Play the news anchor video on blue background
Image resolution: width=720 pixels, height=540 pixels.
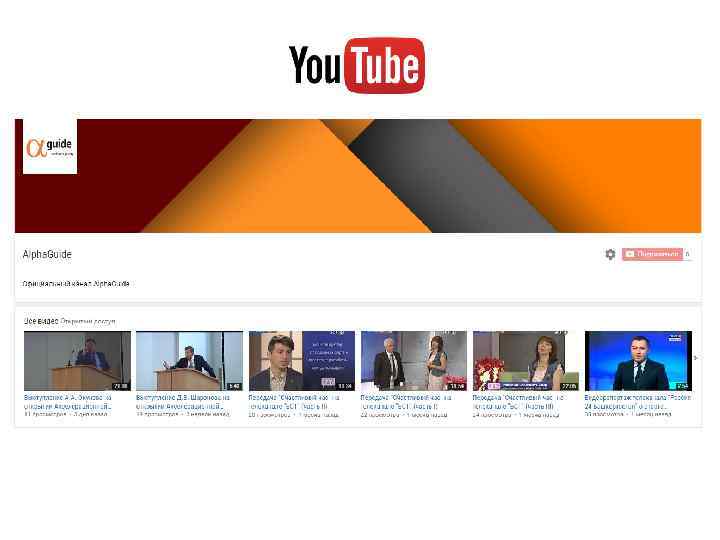pos(638,361)
